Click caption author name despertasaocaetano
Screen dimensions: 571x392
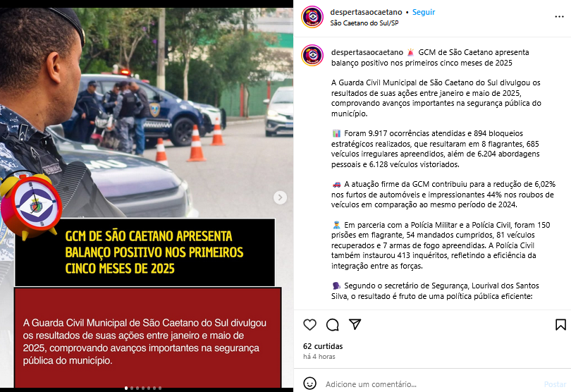367,52
